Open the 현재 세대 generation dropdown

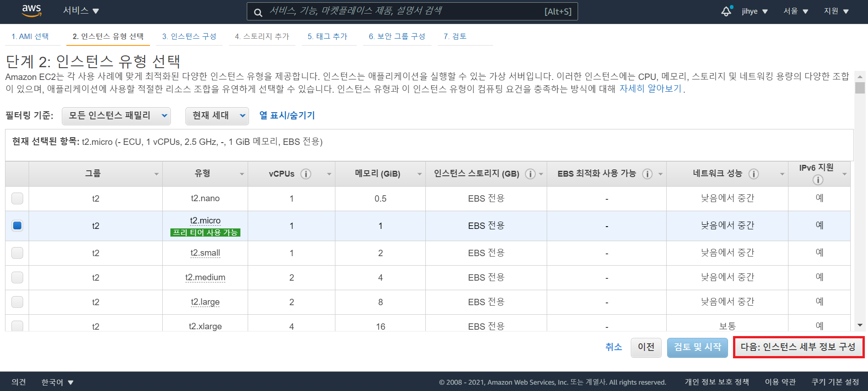tap(217, 116)
